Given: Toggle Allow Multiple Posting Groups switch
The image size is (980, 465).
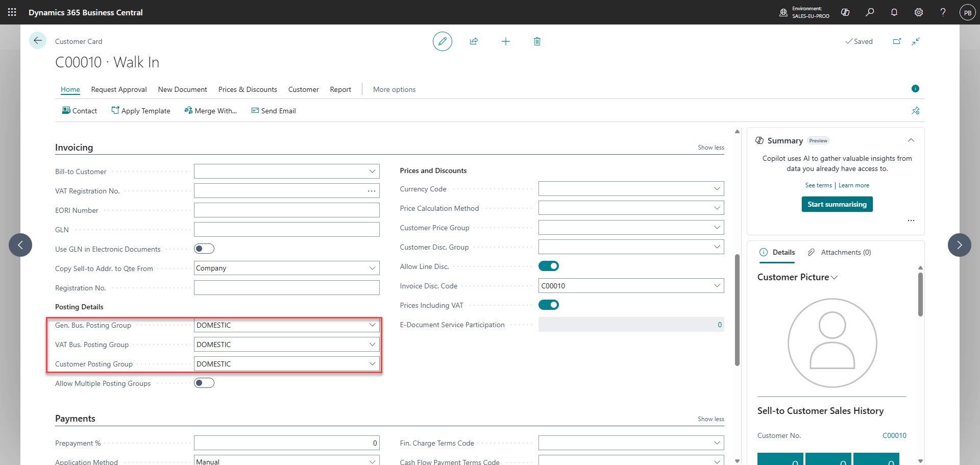Looking at the screenshot, I should coord(204,383).
